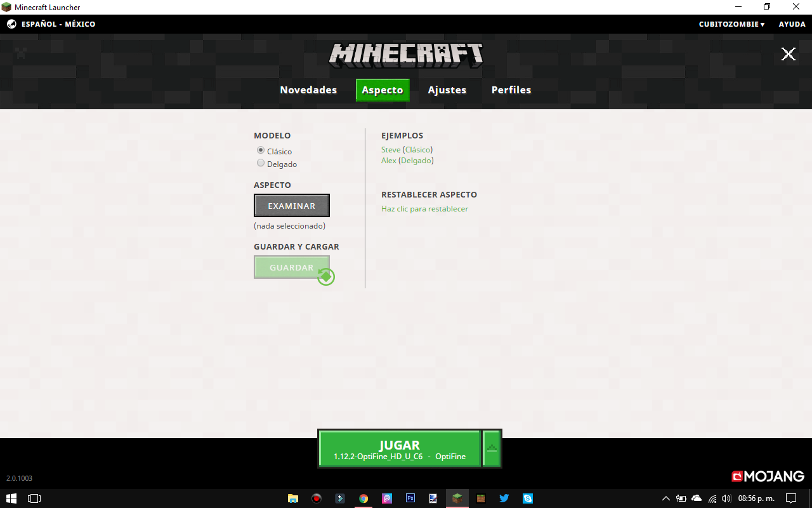
Task: Open the Action Center notifications icon
Action: coord(791,498)
